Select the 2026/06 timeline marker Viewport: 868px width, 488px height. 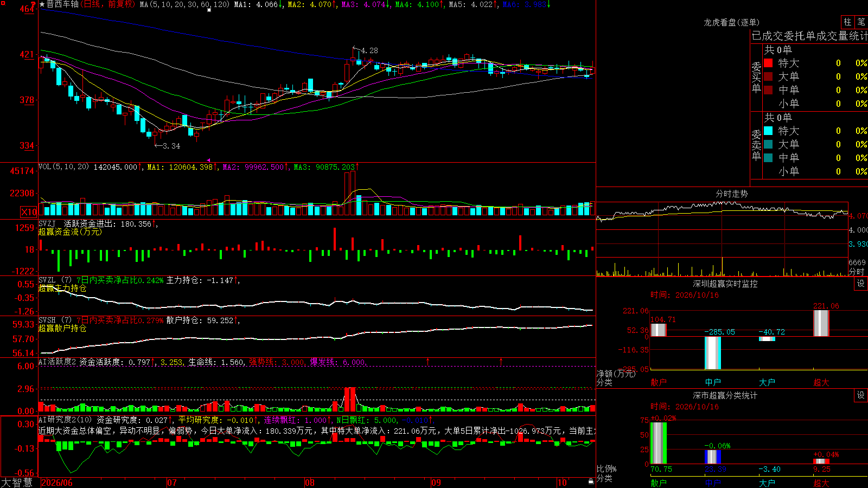57,483
